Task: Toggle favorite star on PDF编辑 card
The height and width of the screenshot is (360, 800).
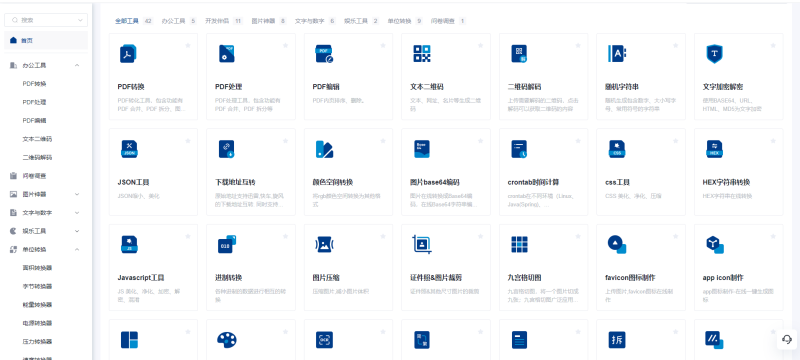Action: pyautogui.click(x=383, y=45)
